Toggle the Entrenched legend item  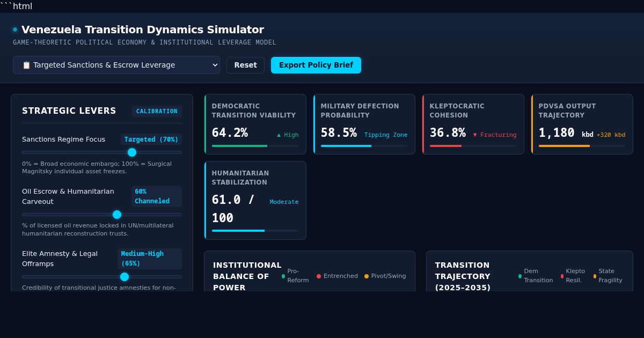pos(337,276)
